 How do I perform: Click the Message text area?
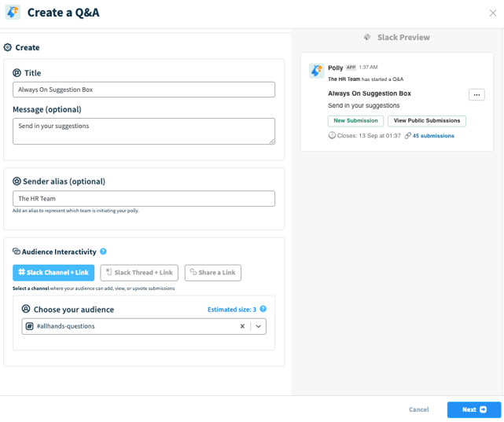[x=144, y=131]
